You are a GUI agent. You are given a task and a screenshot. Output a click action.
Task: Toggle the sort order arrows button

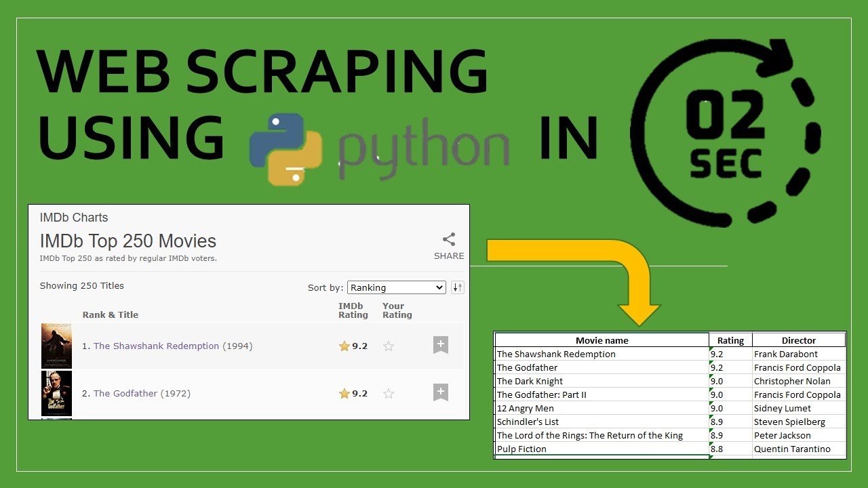pos(458,287)
